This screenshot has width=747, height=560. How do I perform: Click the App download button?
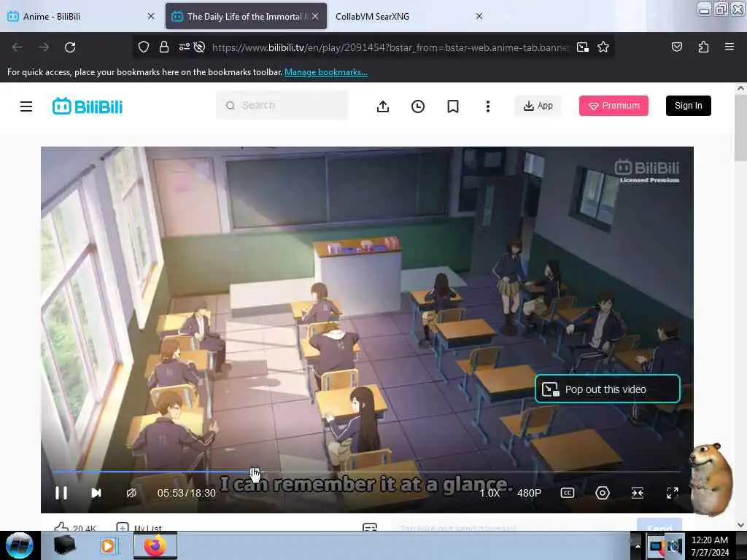538,106
